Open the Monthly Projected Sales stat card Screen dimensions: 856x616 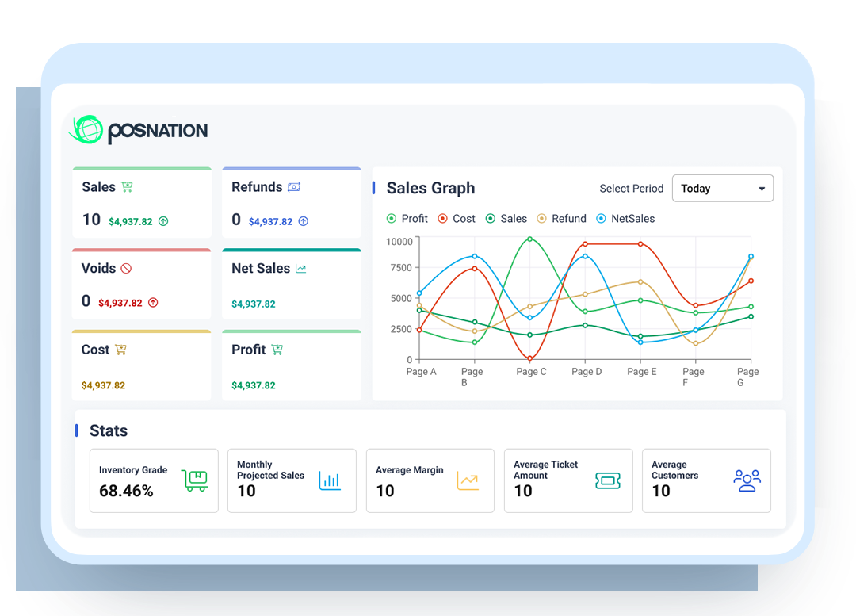pos(292,480)
